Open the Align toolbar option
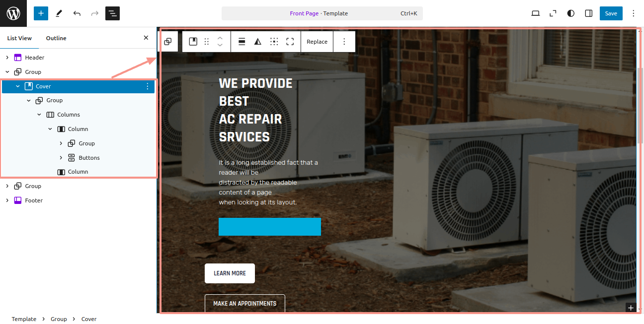Image resolution: width=644 pixels, height=324 pixels. (x=241, y=42)
